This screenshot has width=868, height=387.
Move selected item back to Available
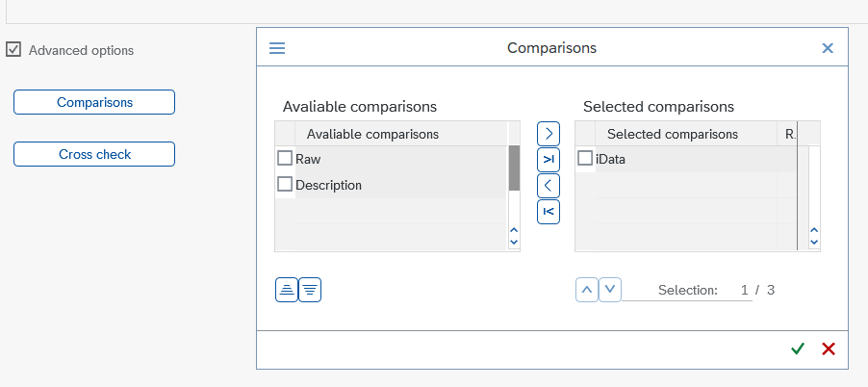pos(549,185)
